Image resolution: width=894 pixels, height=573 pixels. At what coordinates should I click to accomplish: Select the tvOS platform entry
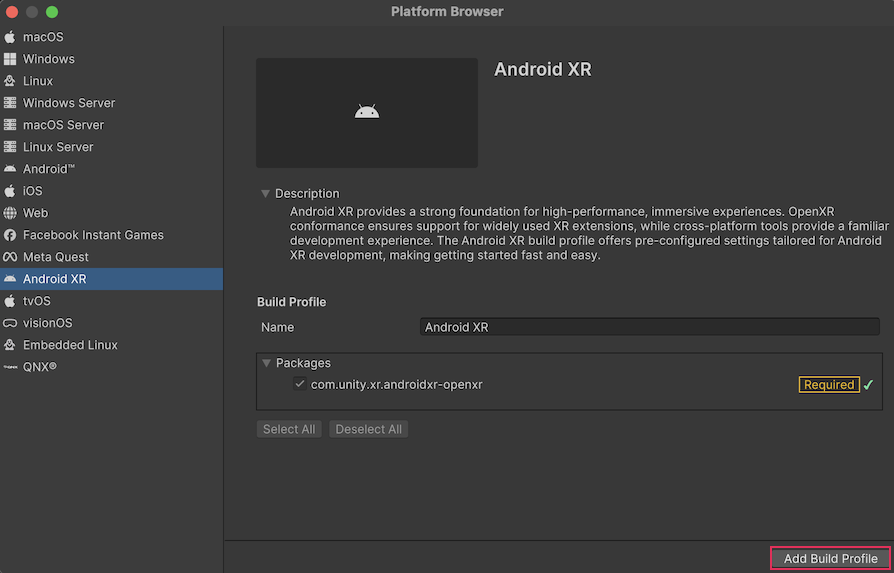[37, 301]
